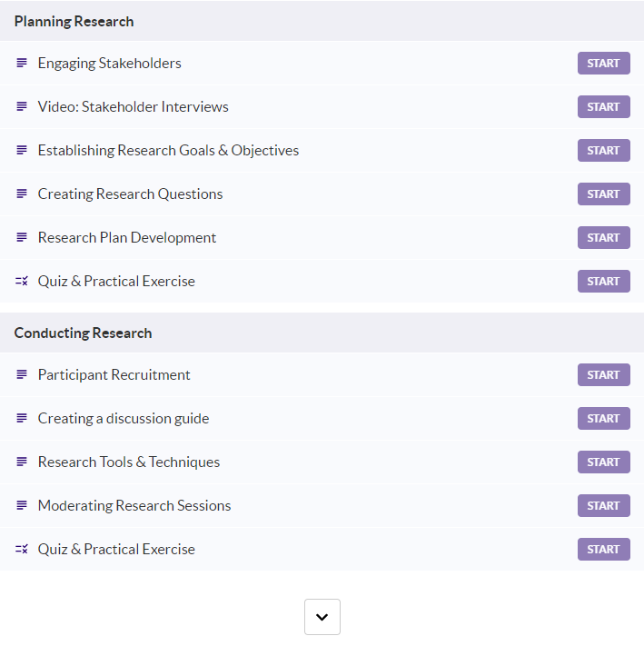Screen dimensions: 644x656
Task: Open the Creating a discussion guide title
Action: tap(124, 418)
